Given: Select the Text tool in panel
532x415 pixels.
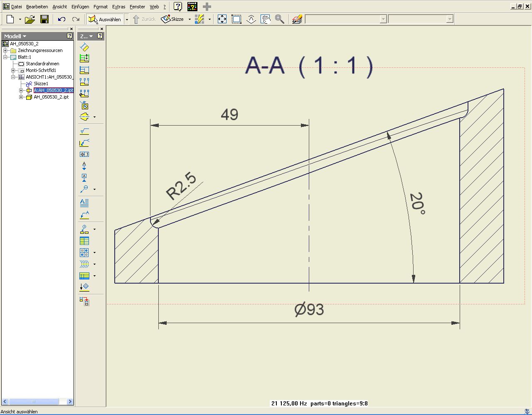Looking at the screenshot, I should (84, 203).
